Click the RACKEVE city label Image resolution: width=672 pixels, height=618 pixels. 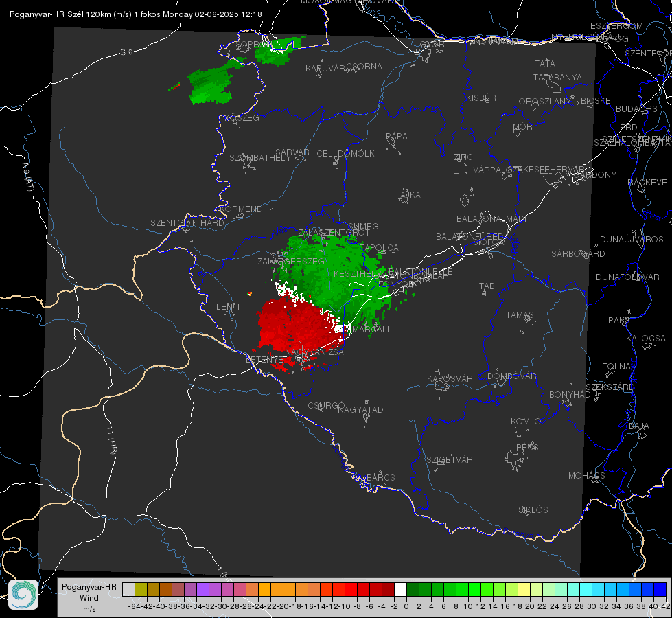click(647, 183)
